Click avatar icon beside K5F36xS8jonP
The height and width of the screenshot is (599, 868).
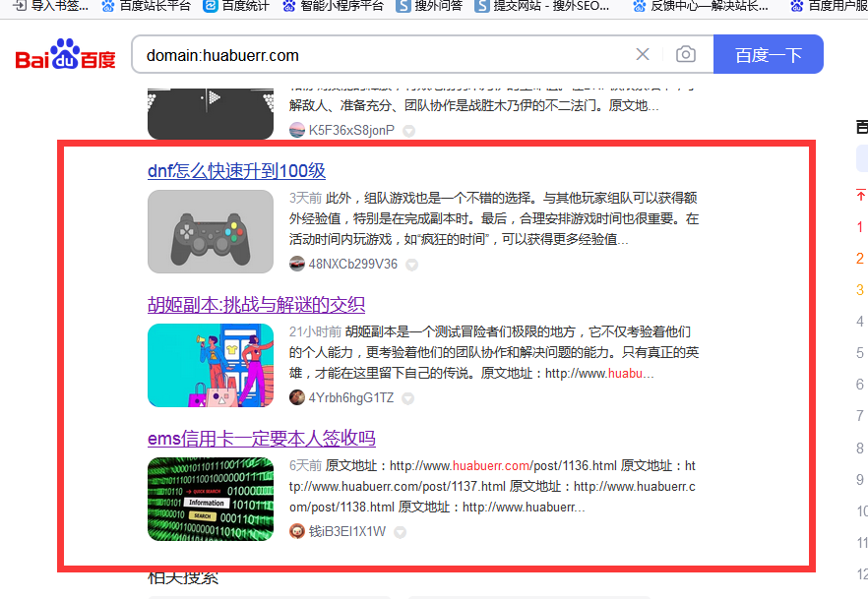tap(297, 130)
